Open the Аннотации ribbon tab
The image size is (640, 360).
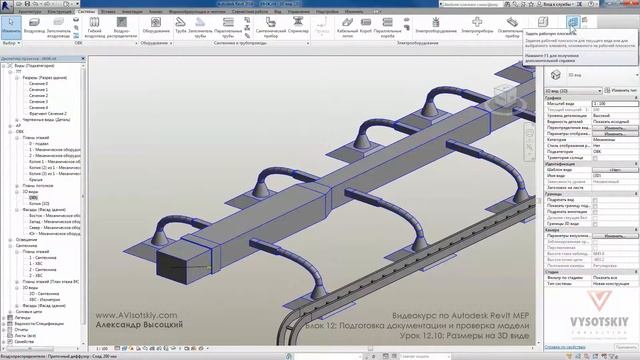(132, 11)
